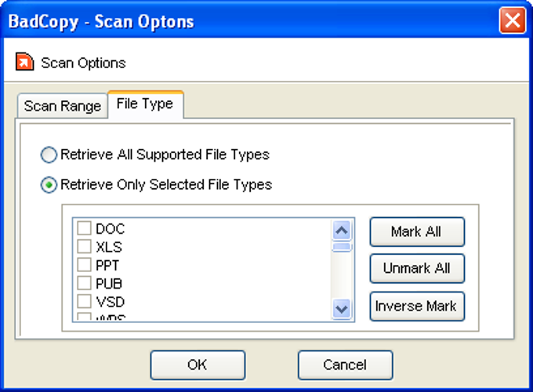This screenshot has height=392, width=533.
Task: Select the DOC label in list
Action: [x=111, y=229]
